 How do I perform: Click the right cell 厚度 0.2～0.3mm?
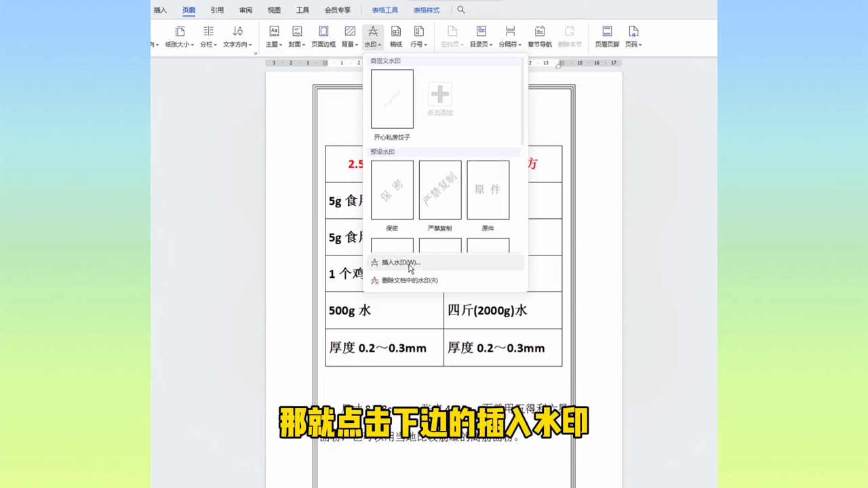tap(503, 348)
